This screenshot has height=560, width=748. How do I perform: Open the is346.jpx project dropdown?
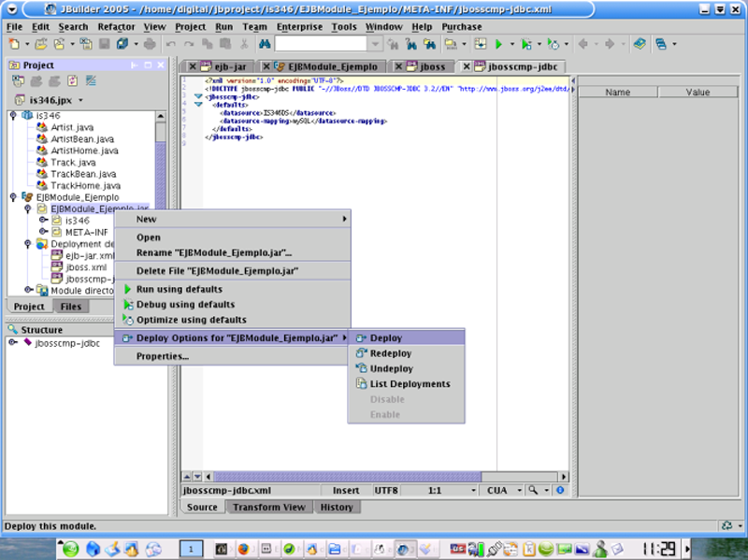pos(50,99)
